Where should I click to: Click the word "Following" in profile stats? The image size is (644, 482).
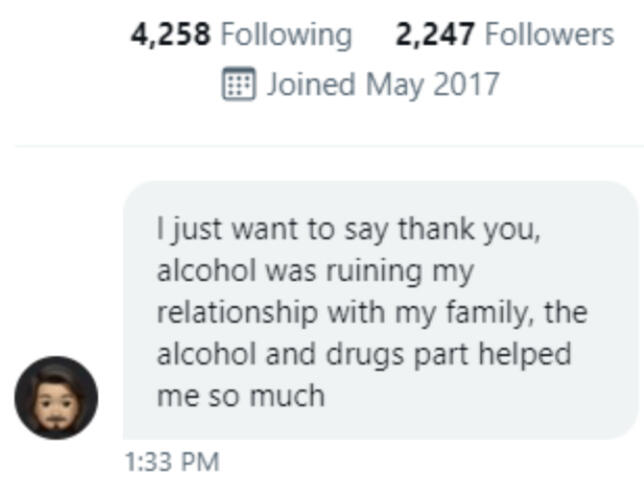[286, 35]
